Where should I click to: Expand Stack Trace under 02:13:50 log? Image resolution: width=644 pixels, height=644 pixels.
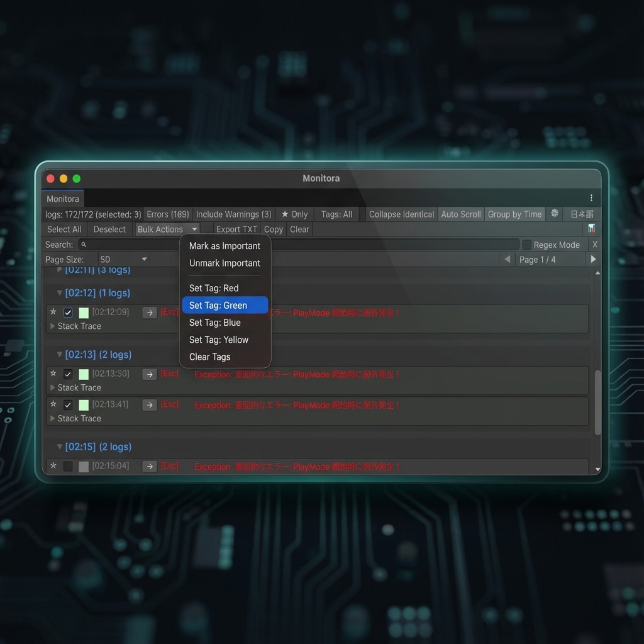(53, 387)
